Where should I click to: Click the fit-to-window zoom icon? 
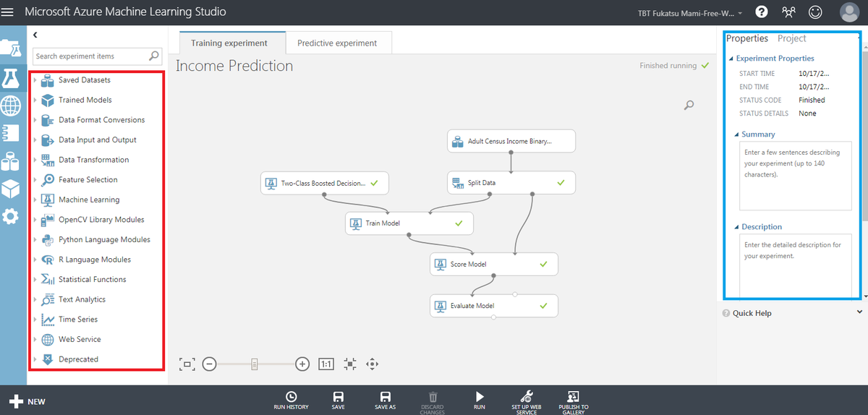(187, 364)
